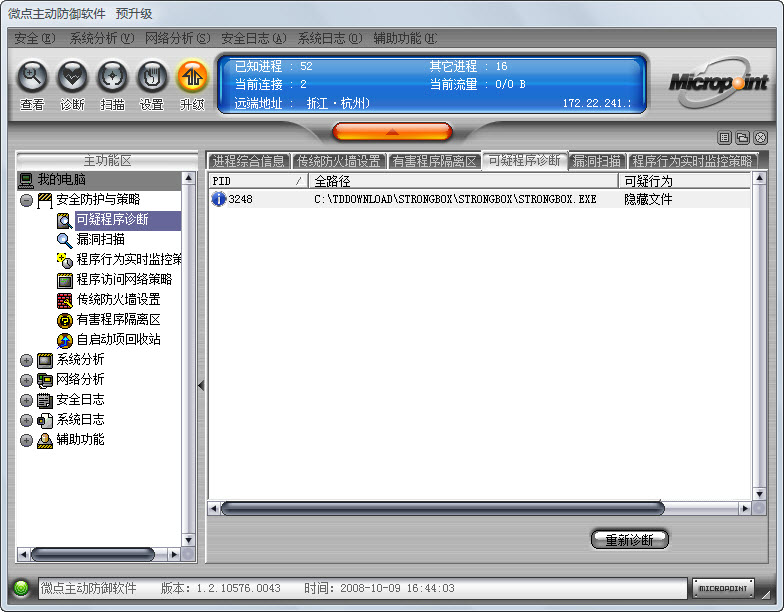Click the 程序访问网络策略 tree icon

point(64,280)
